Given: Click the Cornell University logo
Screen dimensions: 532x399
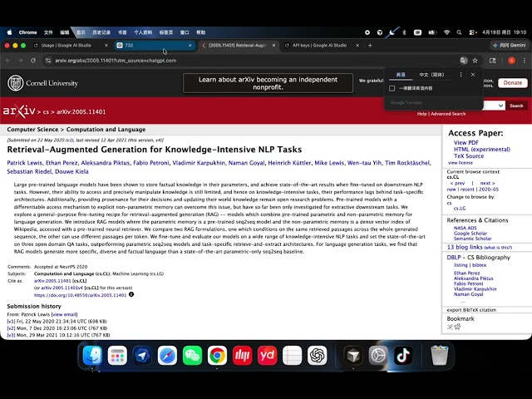Looking at the screenshot, I should coord(42,83).
